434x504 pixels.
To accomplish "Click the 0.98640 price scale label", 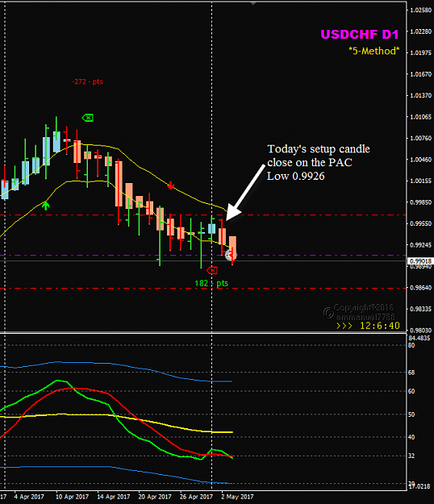I will coord(421,288).
